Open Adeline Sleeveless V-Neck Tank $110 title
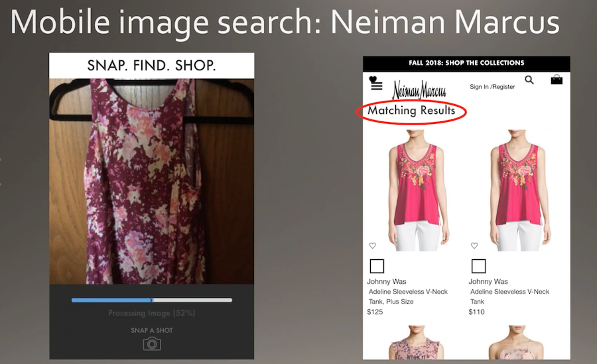 coord(509,296)
